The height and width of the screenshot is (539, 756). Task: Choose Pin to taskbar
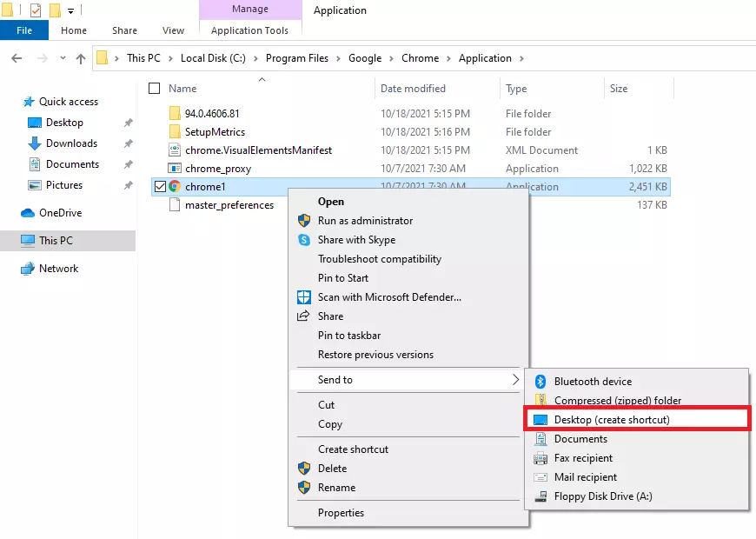[x=408, y=336]
